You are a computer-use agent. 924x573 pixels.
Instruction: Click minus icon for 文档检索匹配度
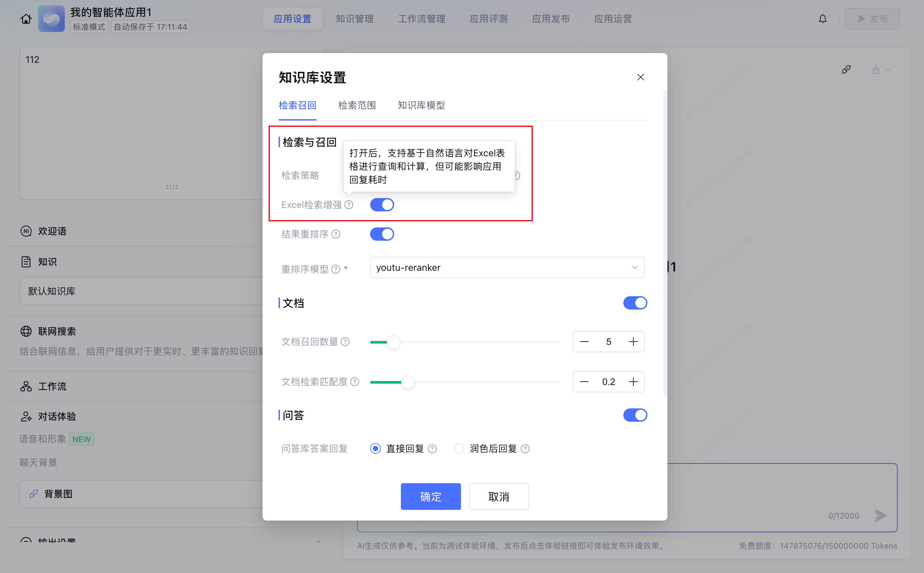(584, 382)
